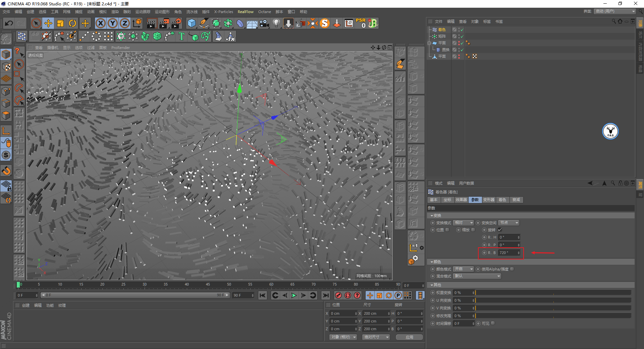Image resolution: width=644 pixels, height=349 pixels.
Task: Open Edit Render Settings icon
Action: tap(176, 23)
